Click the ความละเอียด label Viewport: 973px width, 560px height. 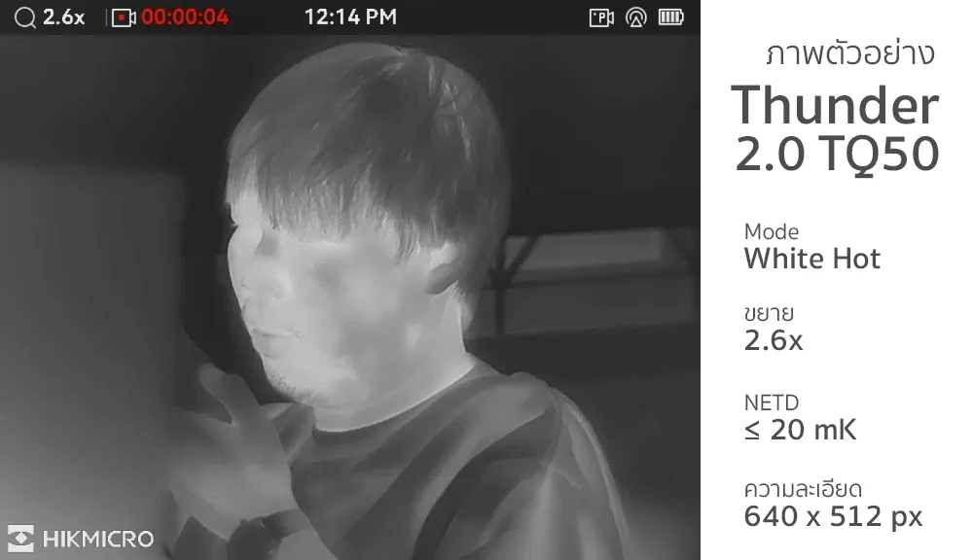click(803, 489)
